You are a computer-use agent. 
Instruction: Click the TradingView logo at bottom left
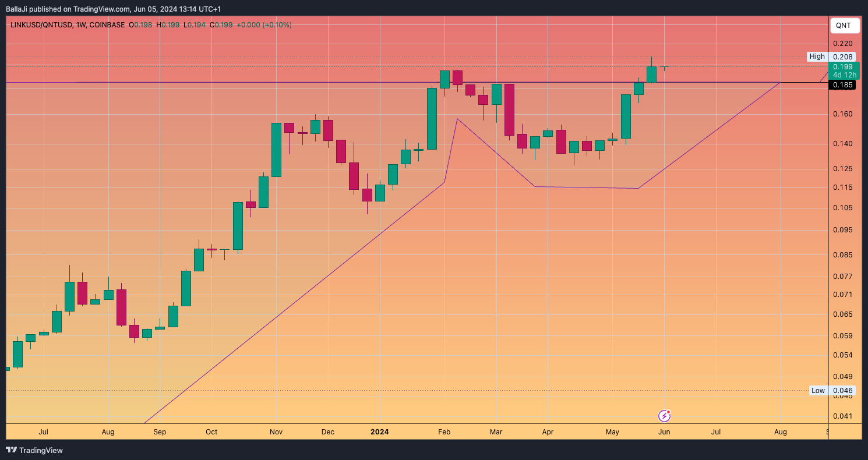point(34,450)
